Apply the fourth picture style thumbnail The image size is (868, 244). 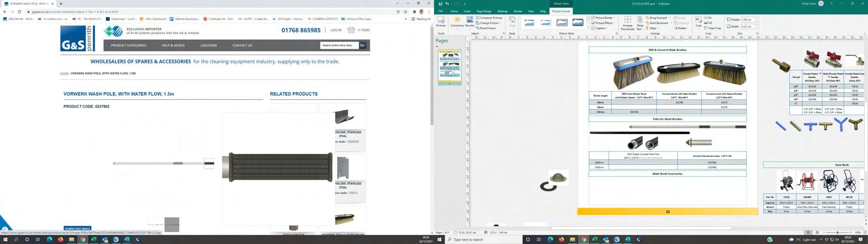[578, 23]
